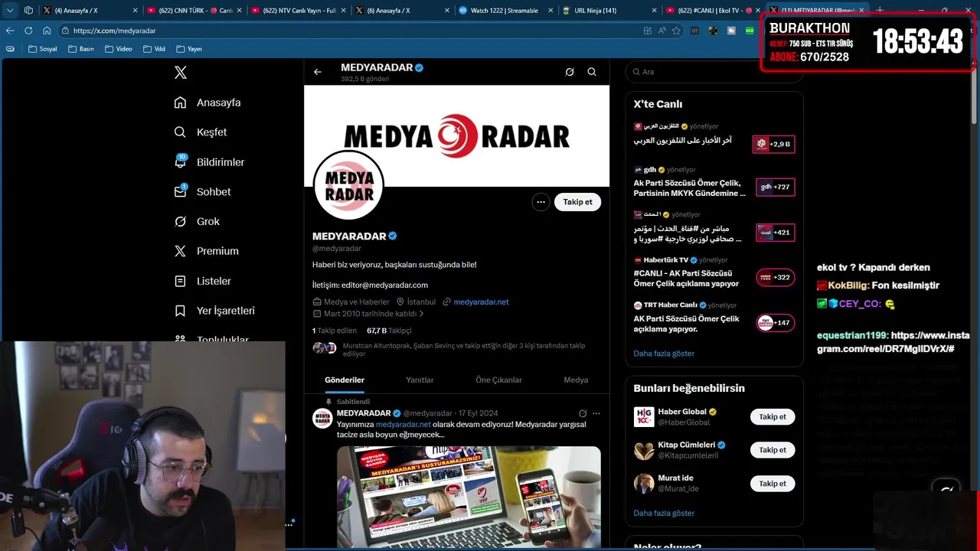Switch to the Yanıtlar tab
The height and width of the screenshot is (551, 980).
coord(420,380)
